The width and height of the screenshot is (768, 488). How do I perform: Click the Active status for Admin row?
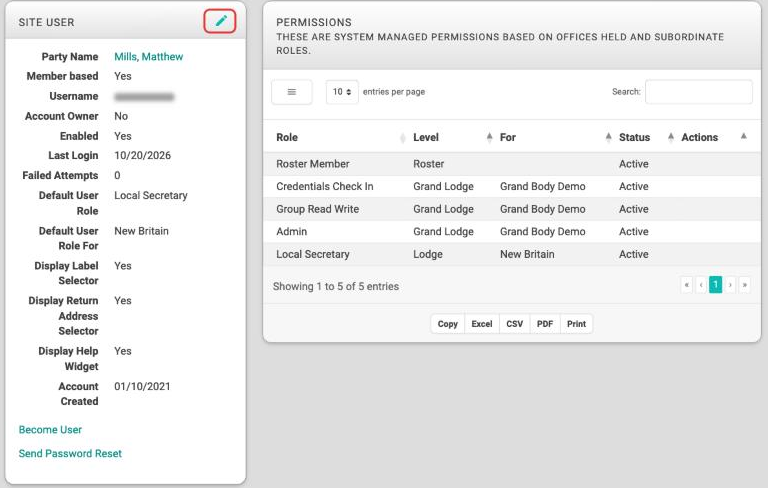point(634,232)
